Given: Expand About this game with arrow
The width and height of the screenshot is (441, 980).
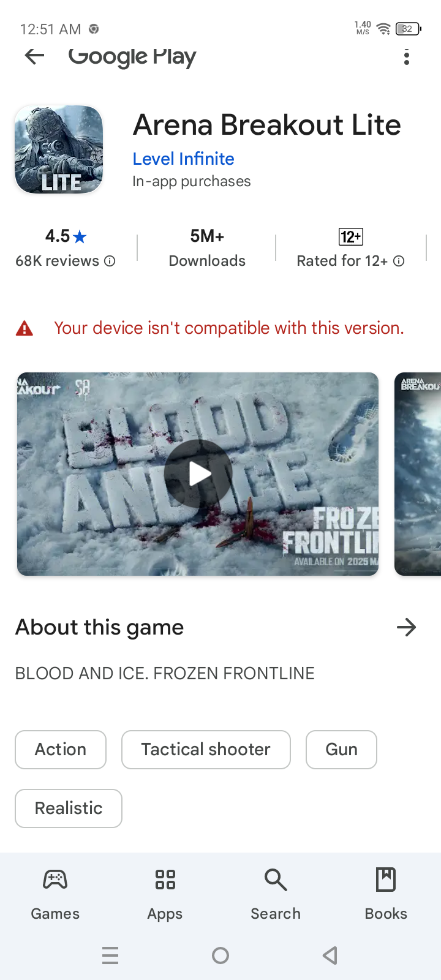Looking at the screenshot, I should (x=406, y=627).
